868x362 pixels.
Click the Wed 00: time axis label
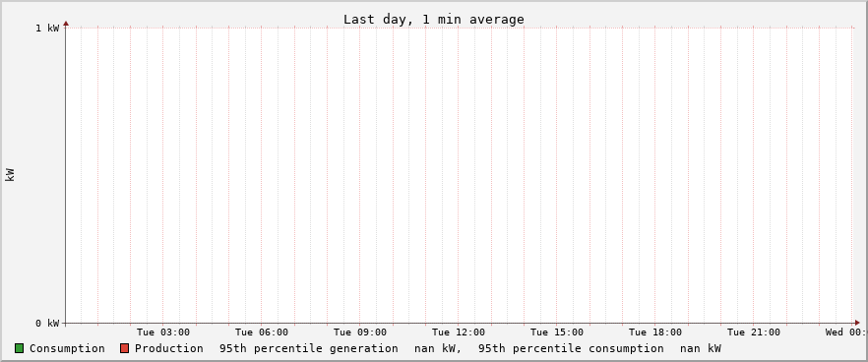tap(845, 332)
